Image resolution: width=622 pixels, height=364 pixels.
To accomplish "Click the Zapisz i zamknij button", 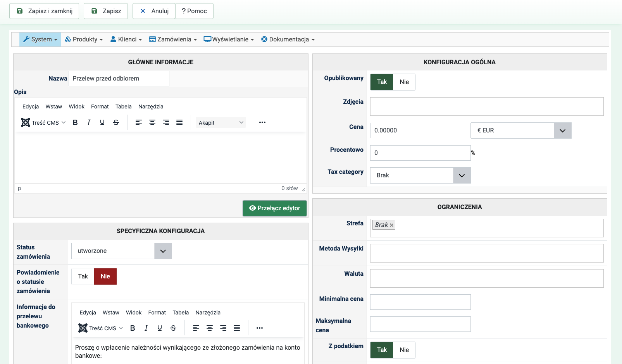I will (44, 11).
